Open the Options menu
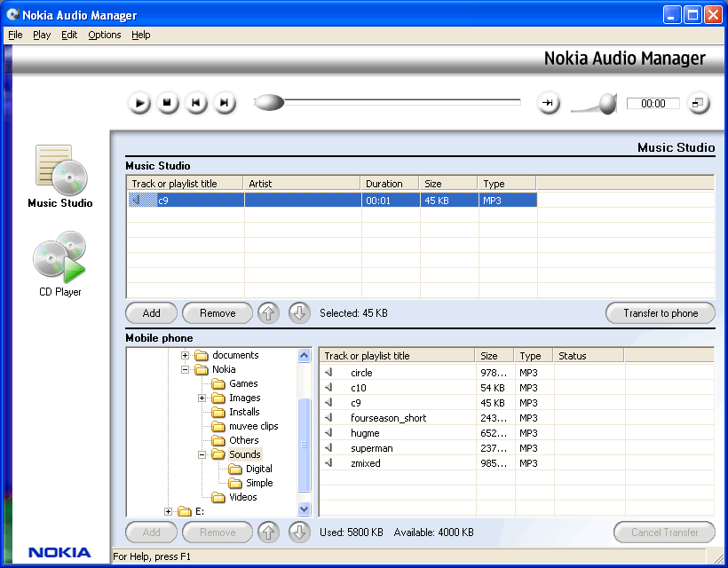This screenshot has height=568, width=728. tap(105, 35)
